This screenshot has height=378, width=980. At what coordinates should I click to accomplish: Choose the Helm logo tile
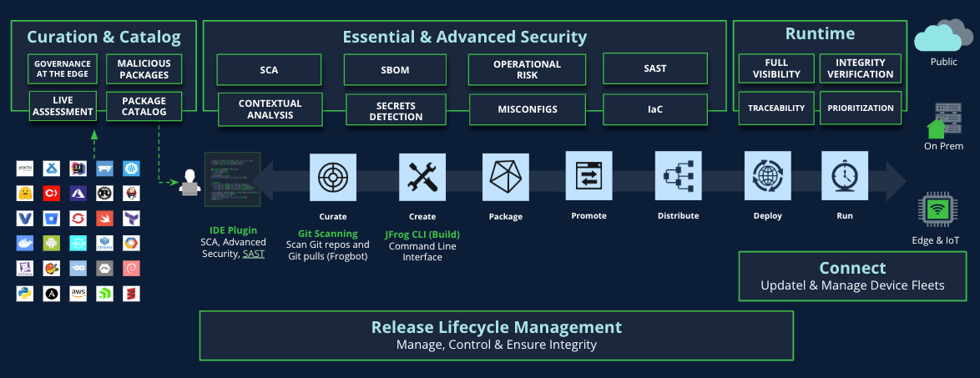click(78, 243)
